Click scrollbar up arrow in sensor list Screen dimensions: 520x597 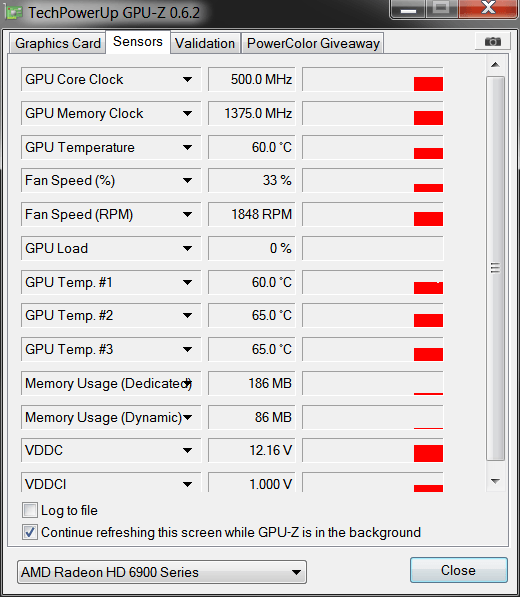[495, 65]
